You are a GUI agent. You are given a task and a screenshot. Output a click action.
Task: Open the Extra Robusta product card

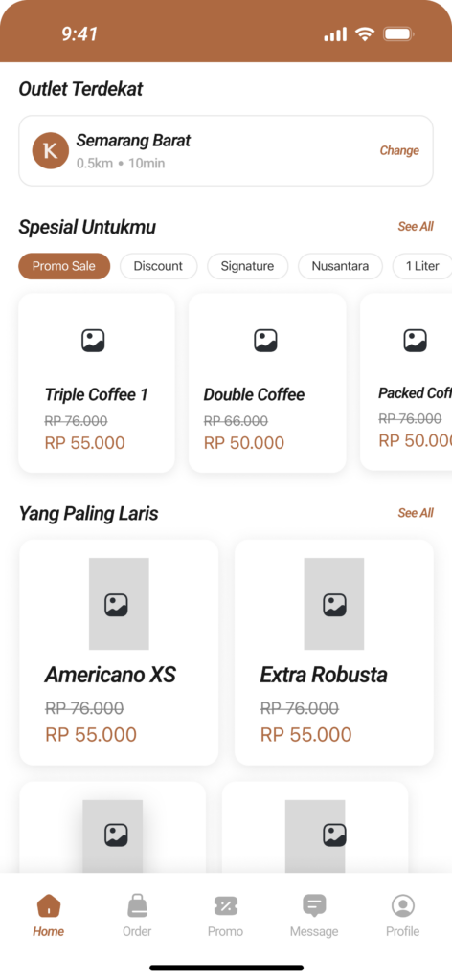(x=334, y=653)
